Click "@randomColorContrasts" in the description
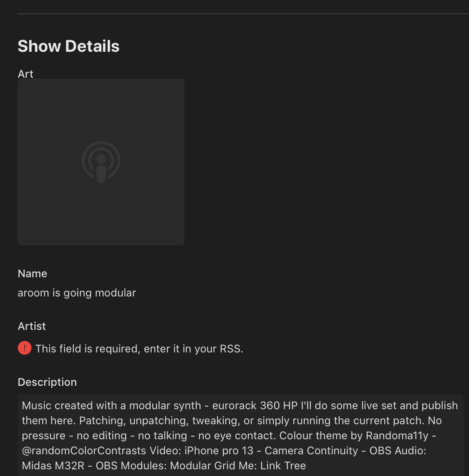 click(x=84, y=451)
